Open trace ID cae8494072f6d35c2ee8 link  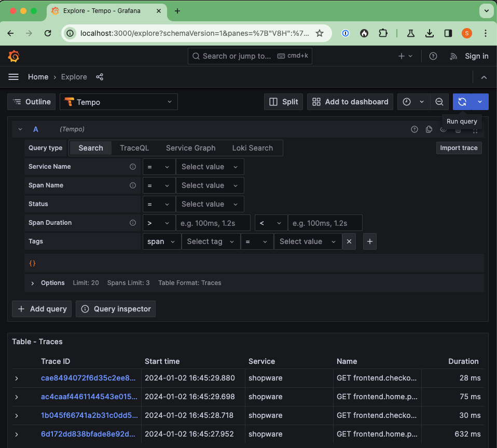pos(88,378)
